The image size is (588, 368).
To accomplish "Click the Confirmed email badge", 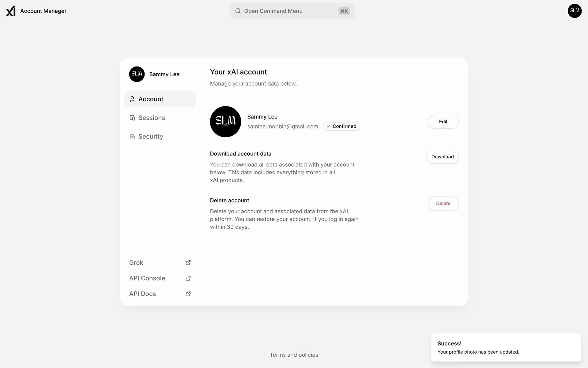I will click(341, 126).
